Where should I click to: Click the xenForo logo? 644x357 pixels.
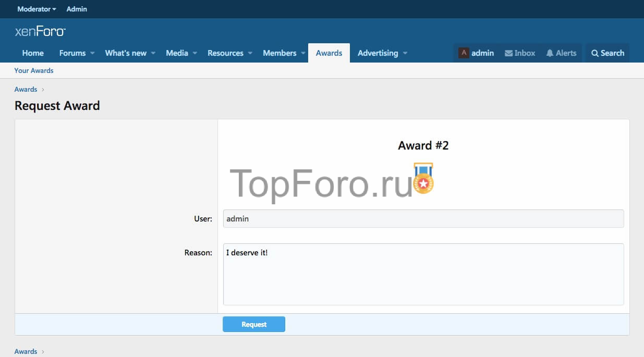point(40,32)
